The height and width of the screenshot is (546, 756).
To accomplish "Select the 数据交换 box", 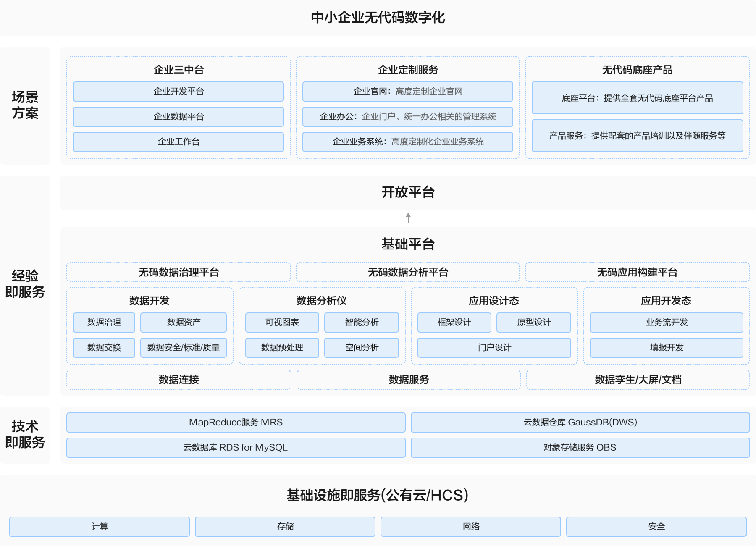I will tap(104, 348).
